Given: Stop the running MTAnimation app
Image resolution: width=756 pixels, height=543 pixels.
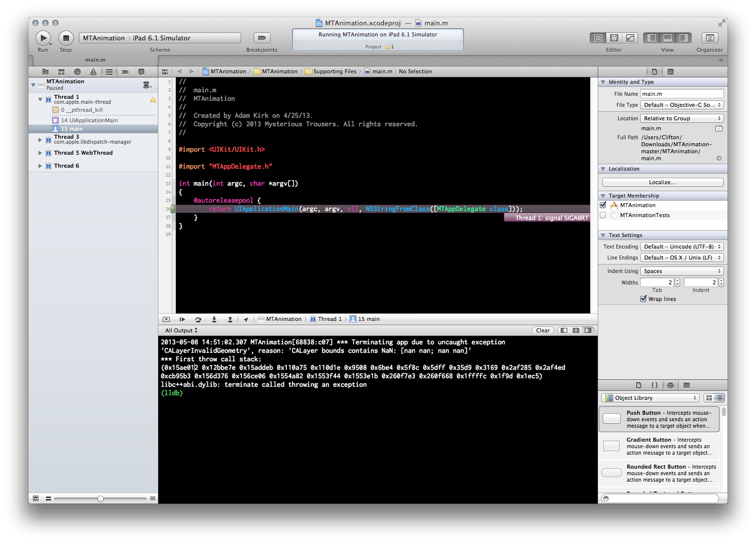Looking at the screenshot, I should (66, 38).
